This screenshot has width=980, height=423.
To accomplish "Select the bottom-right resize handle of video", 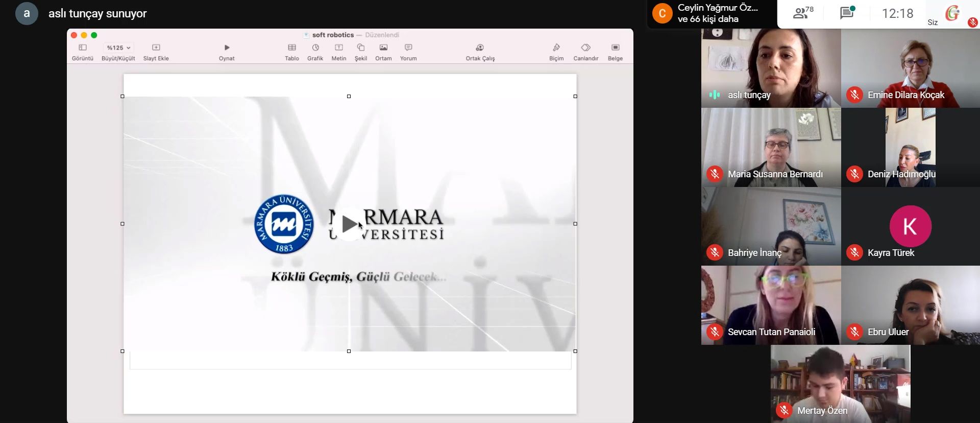I will (x=575, y=351).
